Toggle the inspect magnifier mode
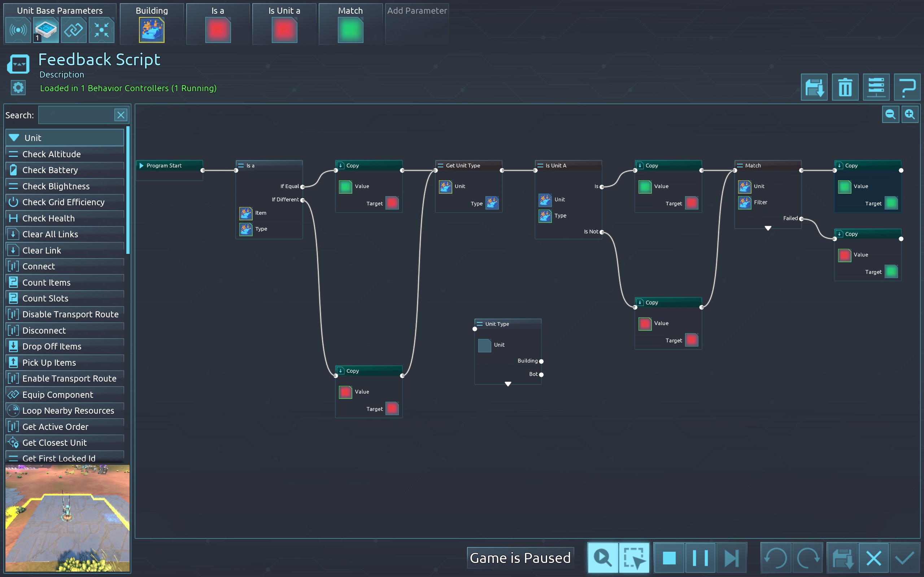 pos(602,558)
